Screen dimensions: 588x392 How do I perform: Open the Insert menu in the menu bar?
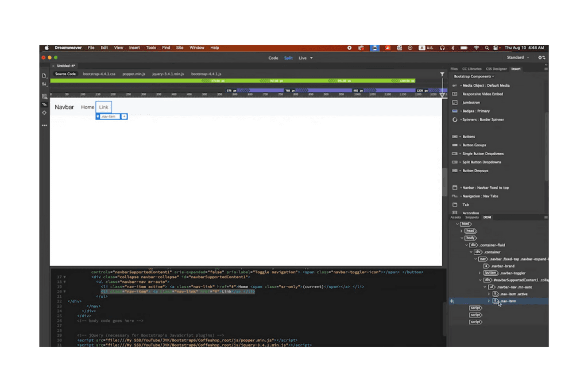click(134, 48)
